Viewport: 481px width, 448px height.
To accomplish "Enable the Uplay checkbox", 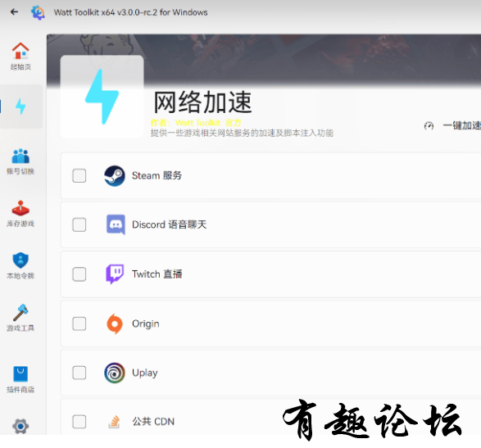I will click(79, 373).
